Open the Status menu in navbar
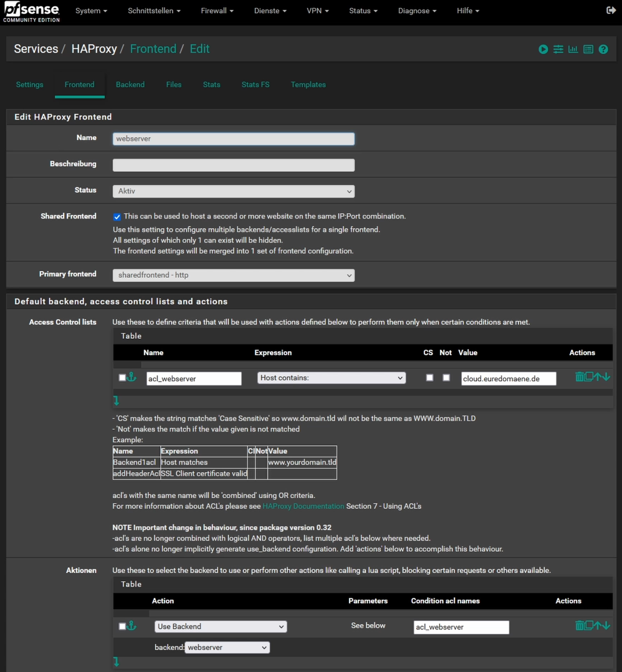 [x=363, y=11]
